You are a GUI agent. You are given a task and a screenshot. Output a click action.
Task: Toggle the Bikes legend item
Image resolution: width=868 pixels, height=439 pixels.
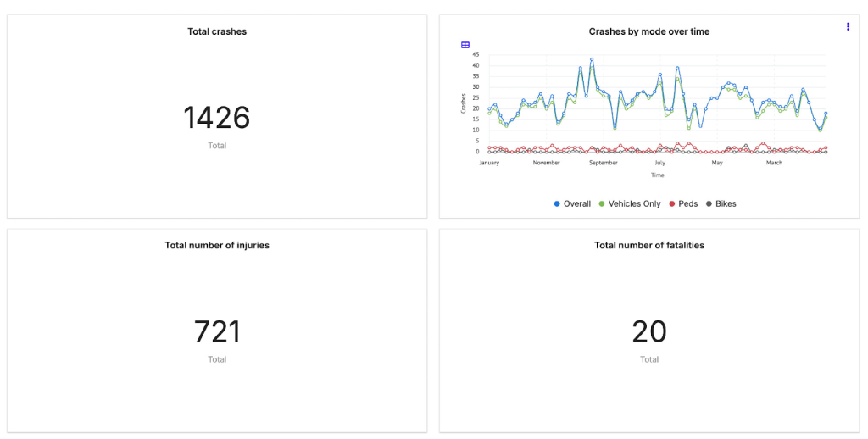tap(721, 203)
